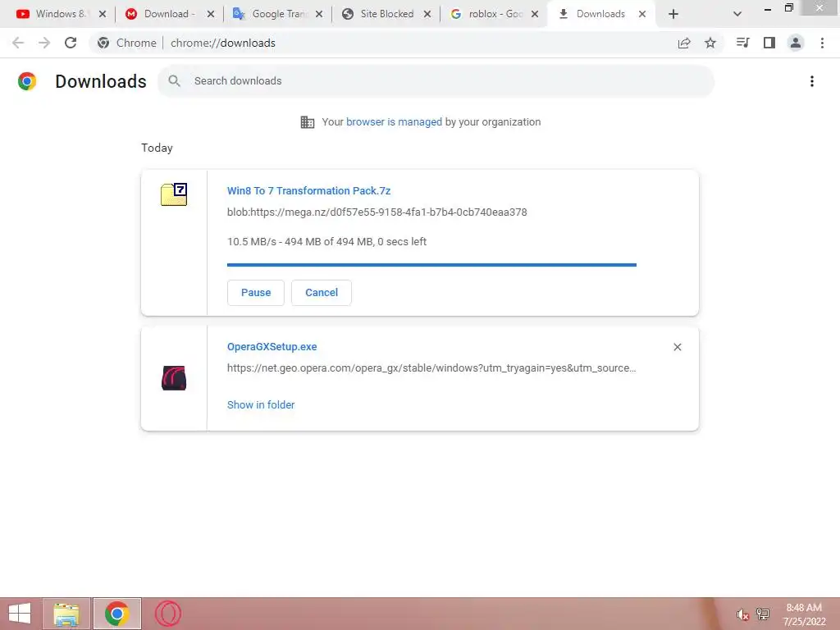Image resolution: width=840 pixels, height=630 pixels.
Task: Close the roblox search tab
Action: coord(535,14)
